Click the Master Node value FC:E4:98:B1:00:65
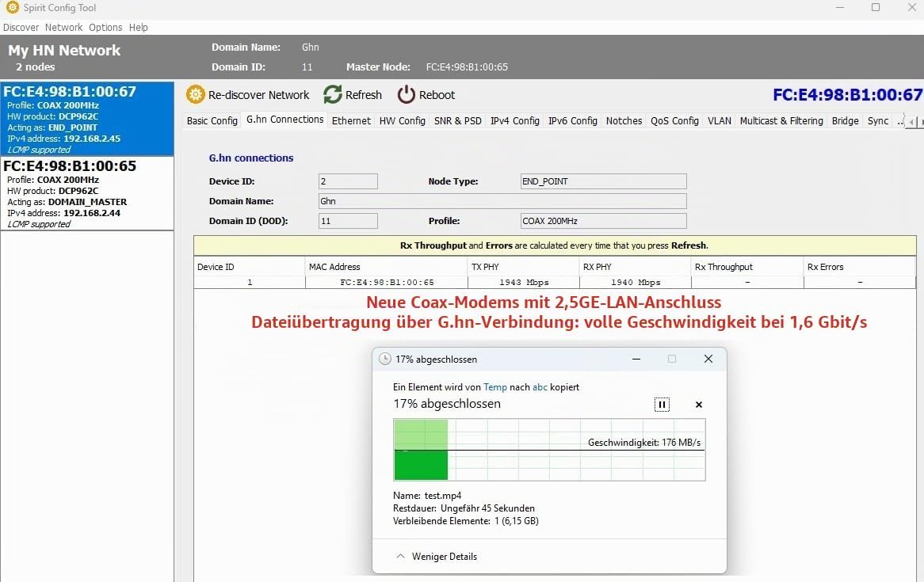 tap(467, 67)
